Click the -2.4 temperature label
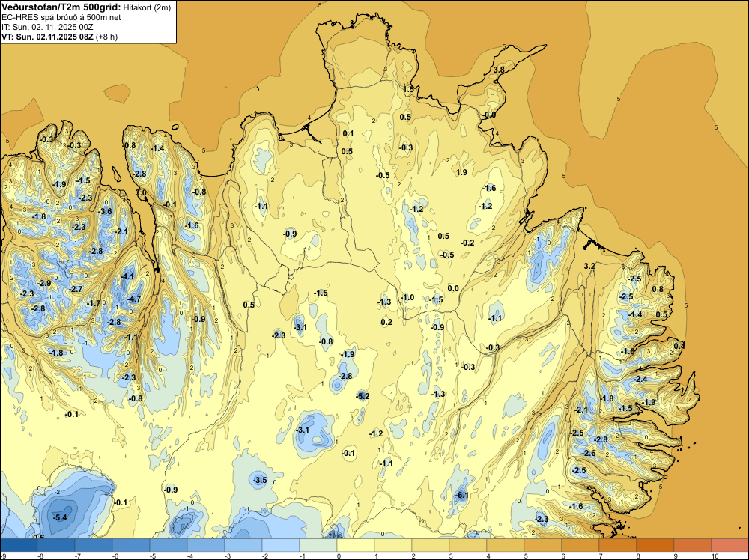This screenshot has width=749, height=560. pos(640,379)
